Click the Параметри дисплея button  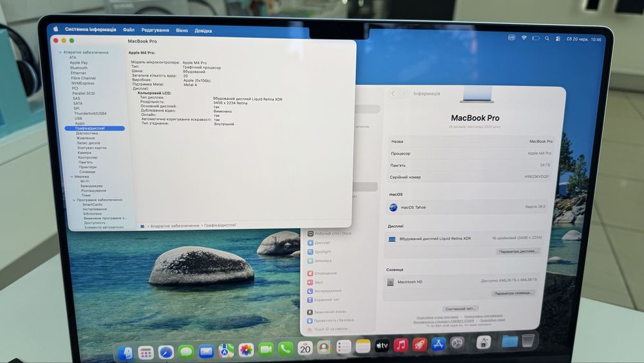click(518, 251)
